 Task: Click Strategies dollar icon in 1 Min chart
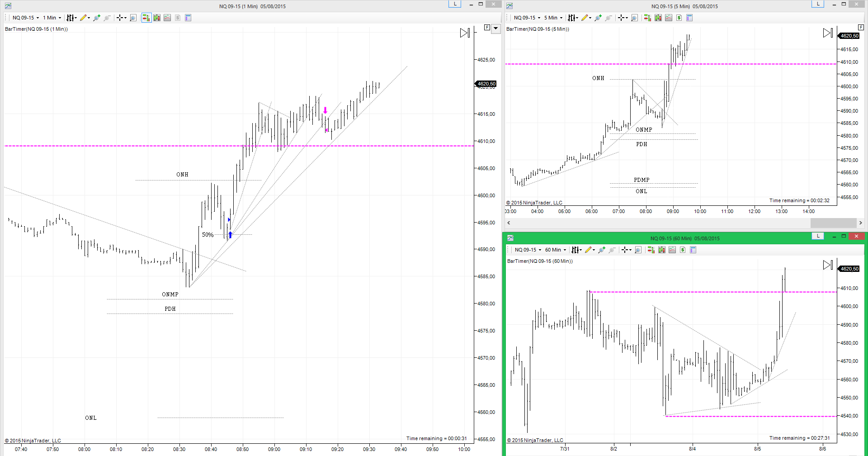[x=178, y=18]
